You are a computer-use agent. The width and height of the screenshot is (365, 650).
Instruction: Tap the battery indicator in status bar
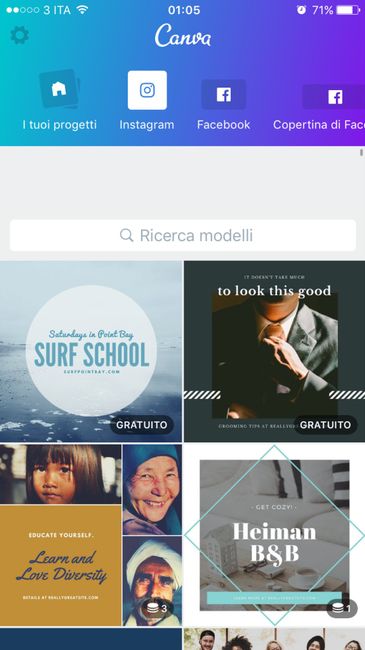[348, 10]
